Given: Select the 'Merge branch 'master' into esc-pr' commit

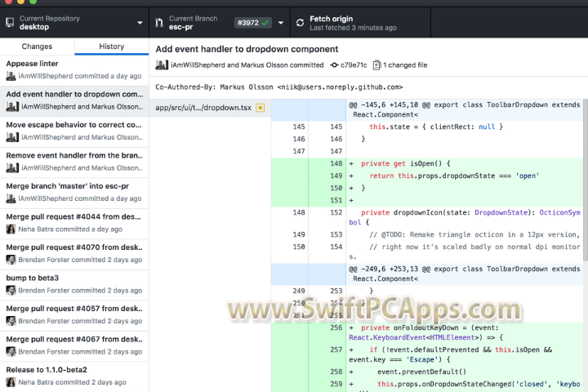Looking at the screenshot, I should (x=74, y=193).
